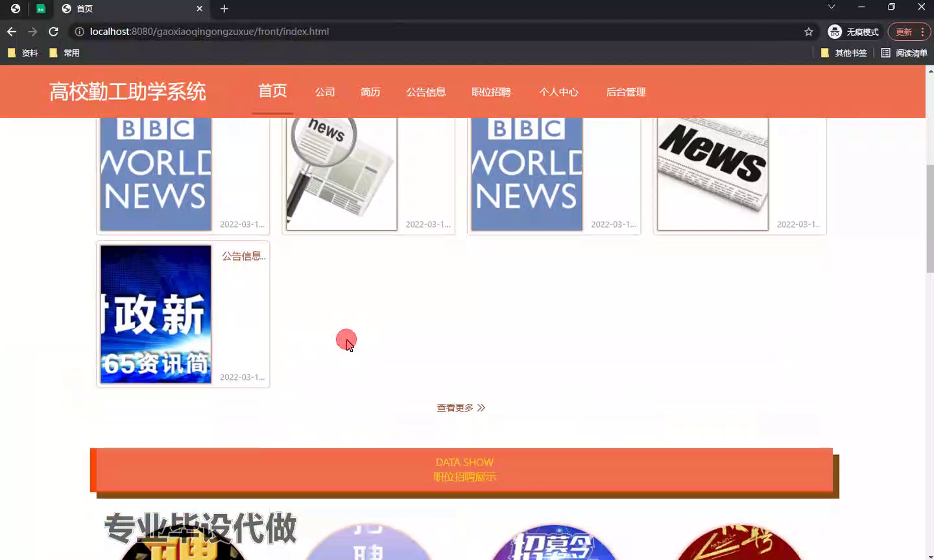Open the blue 政新 announcement thumbnail
This screenshot has width=934, height=560.
point(156,314)
